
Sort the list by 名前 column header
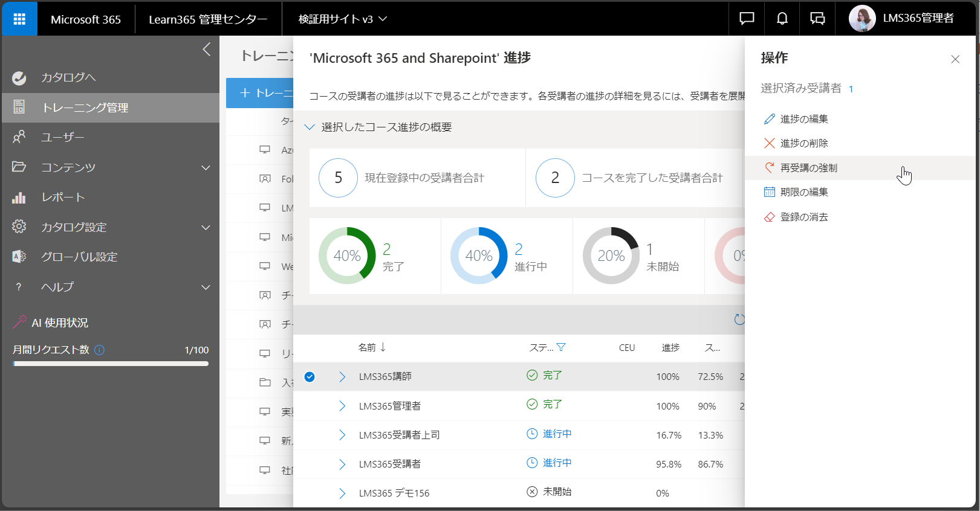click(371, 347)
